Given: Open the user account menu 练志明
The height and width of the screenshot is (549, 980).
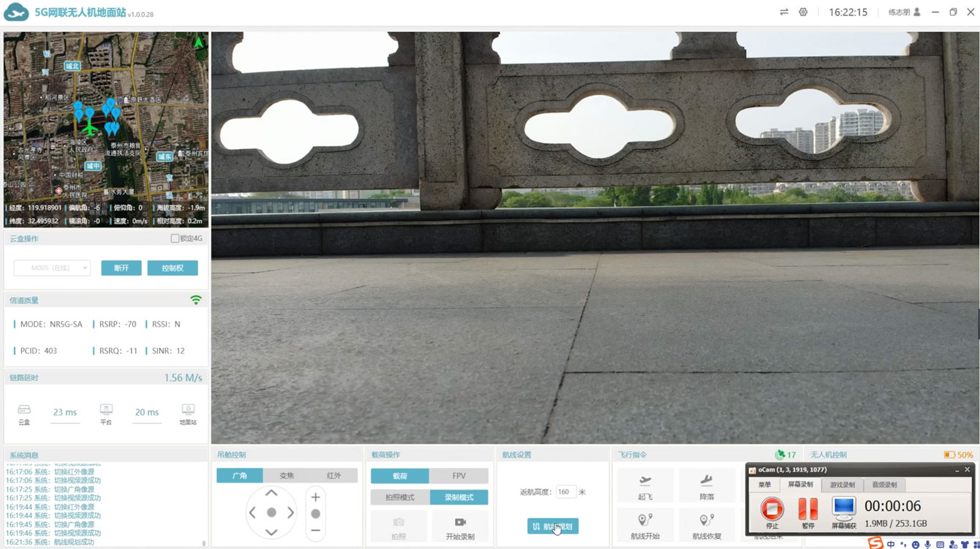Looking at the screenshot, I should click(x=904, y=12).
